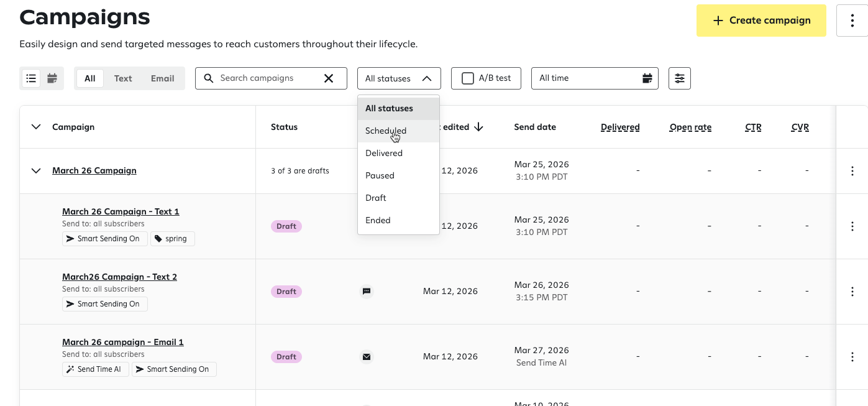868x406 pixels.
Task: Click SMS channel icon in Text 2 row
Action: (367, 291)
